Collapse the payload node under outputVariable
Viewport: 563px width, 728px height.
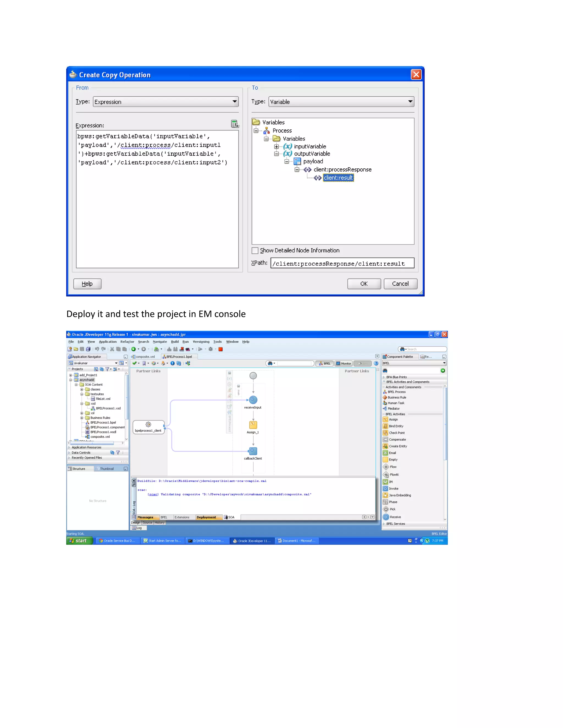click(x=287, y=161)
